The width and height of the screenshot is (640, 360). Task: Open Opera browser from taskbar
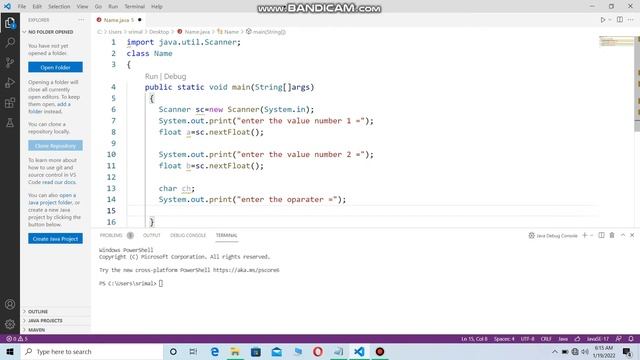point(318,351)
